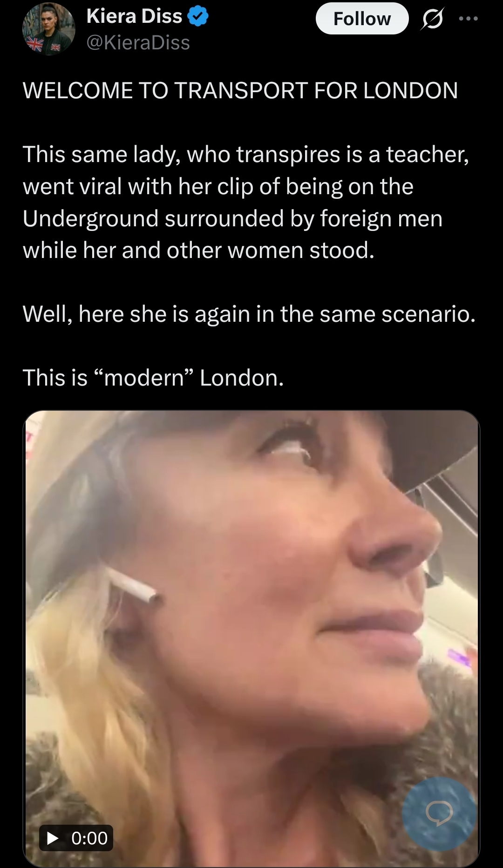Tap the line starting "This same lady"
The height and width of the screenshot is (868, 503).
(246, 155)
